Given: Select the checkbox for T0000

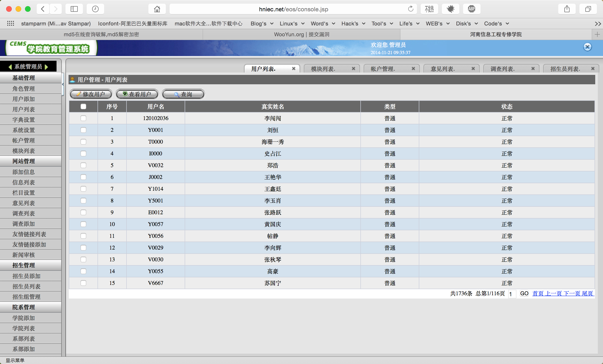Looking at the screenshot, I should (83, 142).
